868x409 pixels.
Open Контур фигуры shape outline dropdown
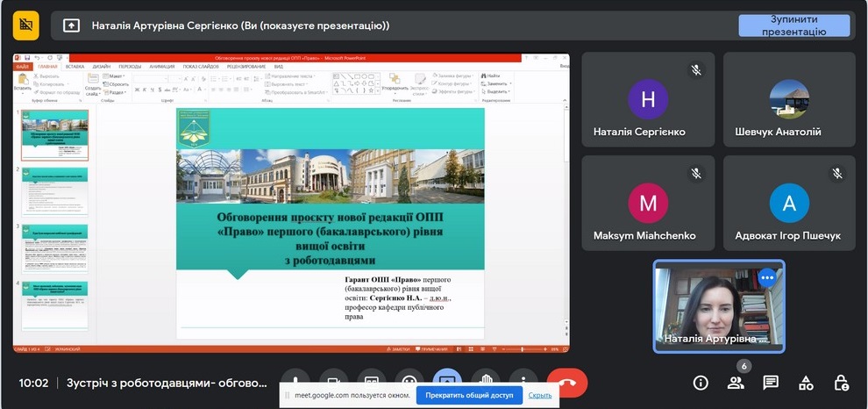coord(452,84)
